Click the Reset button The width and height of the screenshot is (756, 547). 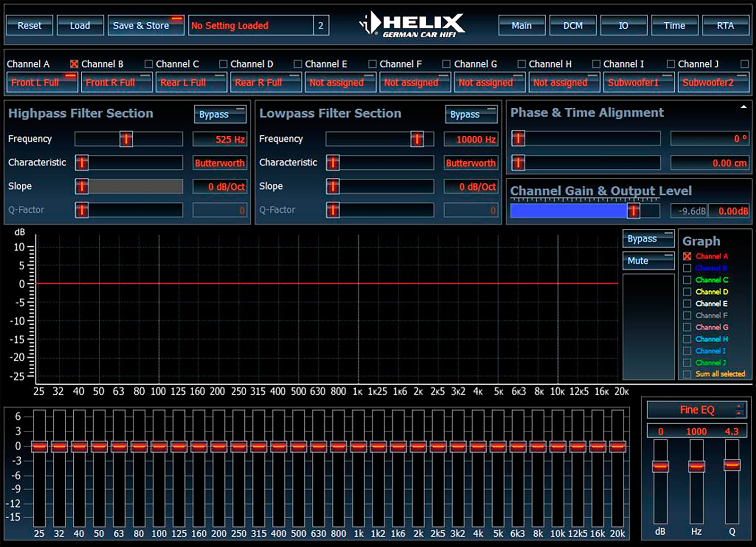coord(29,26)
